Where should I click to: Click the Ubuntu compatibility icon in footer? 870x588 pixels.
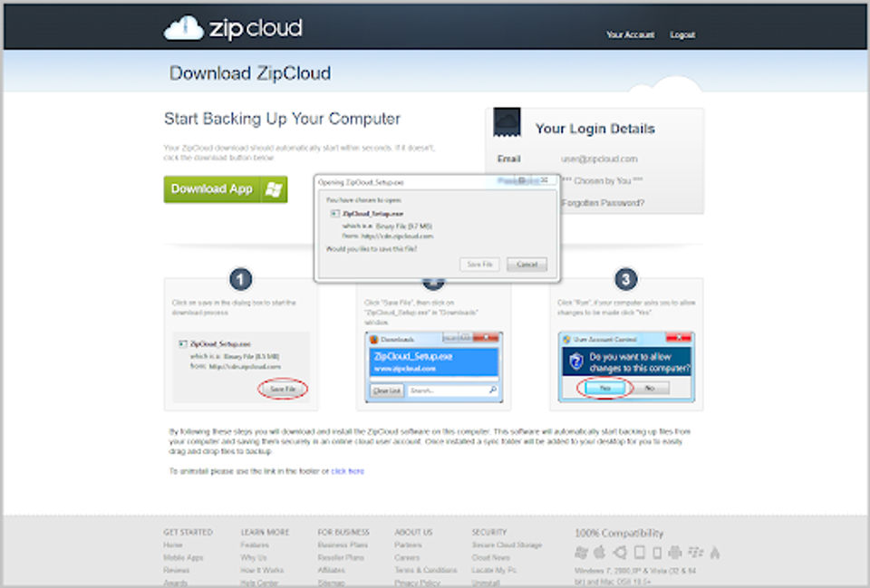coord(620,553)
